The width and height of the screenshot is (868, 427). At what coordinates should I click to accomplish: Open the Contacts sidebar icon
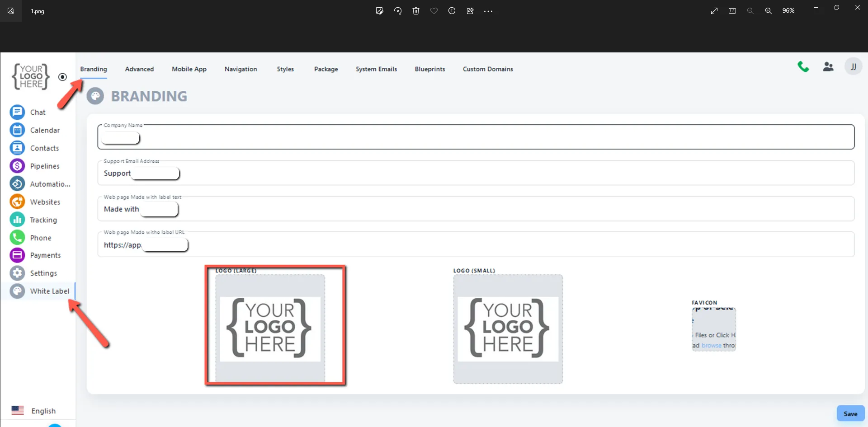point(17,148)
